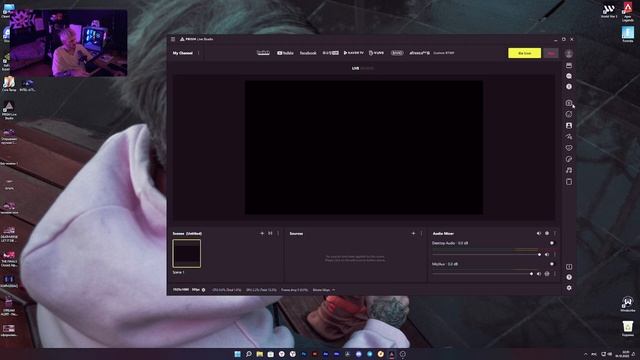Select the Scene 1 thumbnail
640x360 pixels.
[187, 253]
